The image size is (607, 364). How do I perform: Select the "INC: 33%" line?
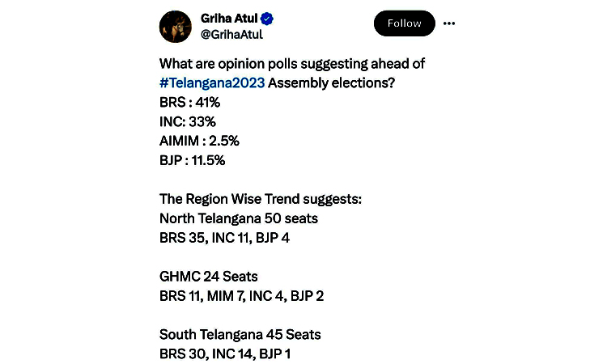(x=188, y=122)
